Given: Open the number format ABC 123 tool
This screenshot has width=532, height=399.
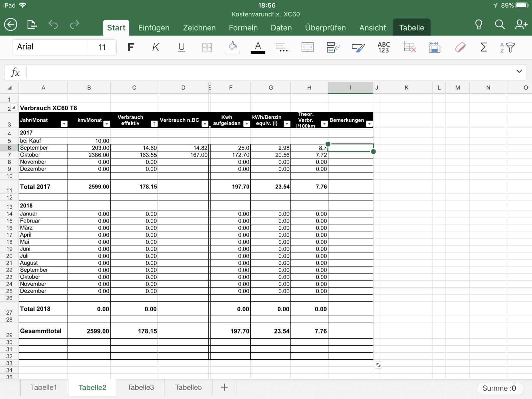Looking at the screenshot, I should click(x=383, y=48).
